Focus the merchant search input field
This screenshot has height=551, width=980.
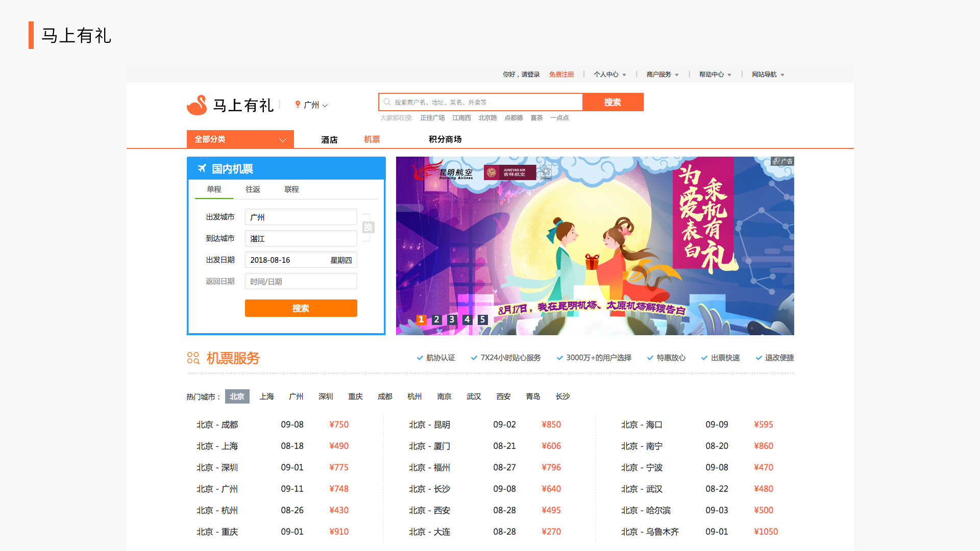point(481,102)
